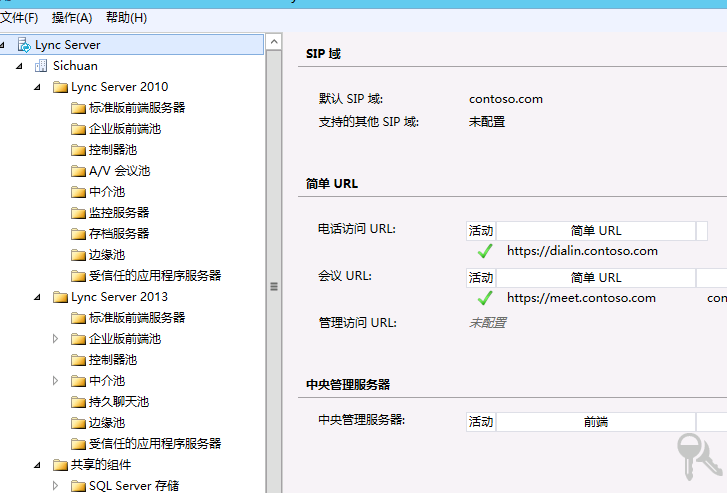Image resolution: width=727 pixels, height=493 pixels.
Task: Expand 中介池 under Lync Server 2013
Action: point(56,381)
